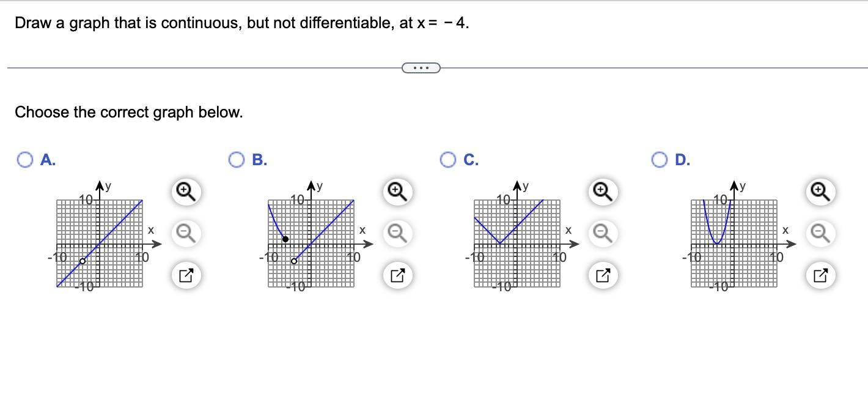Choose radio button for option D
868x394 pixels.
pyautogui.click(x=660, y=160)
